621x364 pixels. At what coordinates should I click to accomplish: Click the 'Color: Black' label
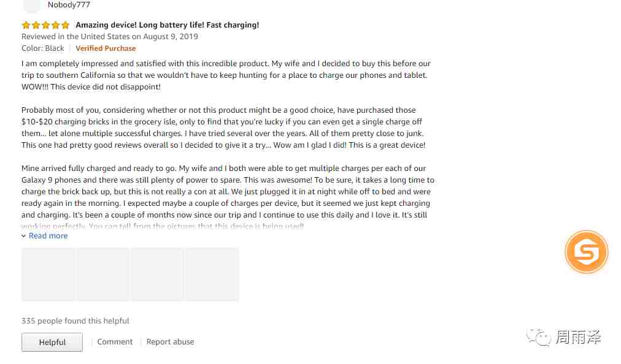[43, 48]
